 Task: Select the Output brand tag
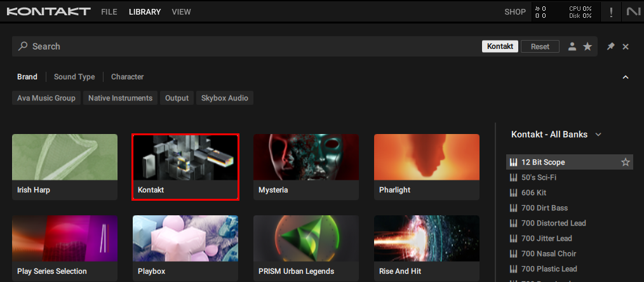click(x=177, y=98)
